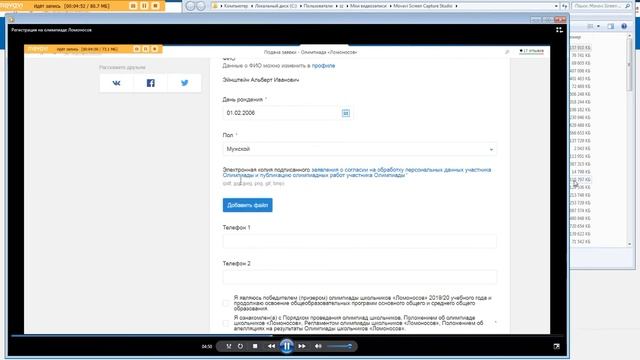Stop the recording in the top orange bar
This screenshot has height=360, width=640.
pos(155,6)
